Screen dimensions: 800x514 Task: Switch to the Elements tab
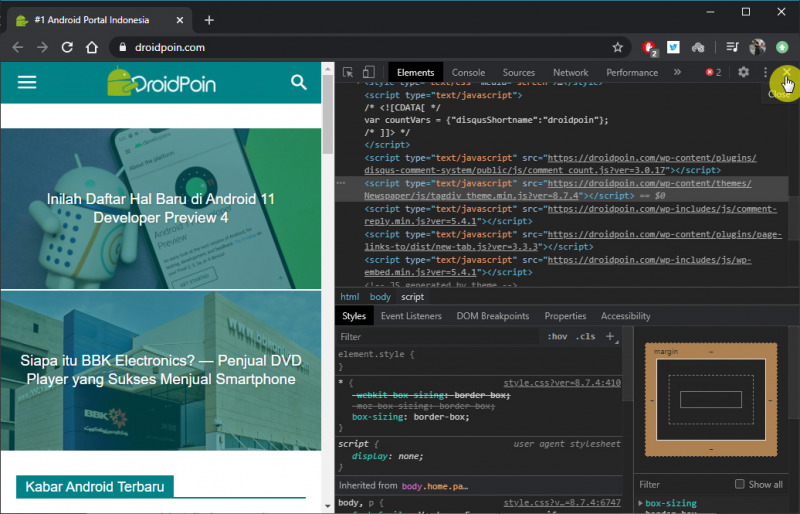(415, 72)
